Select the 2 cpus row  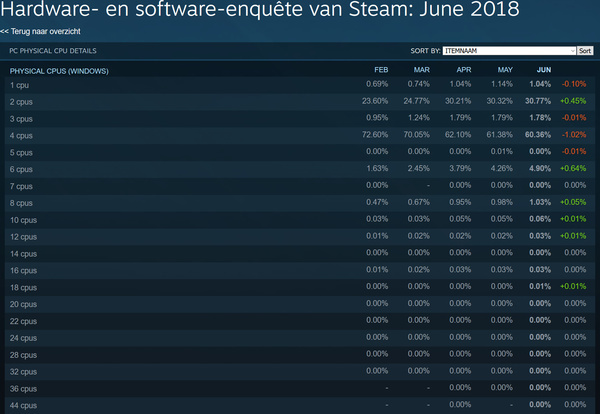[300, 102]
